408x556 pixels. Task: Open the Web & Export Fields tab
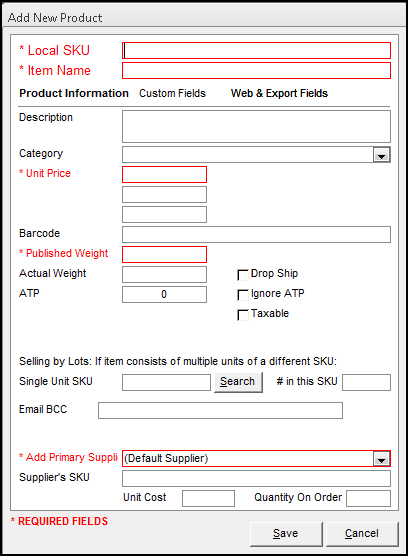click(279, 93)
